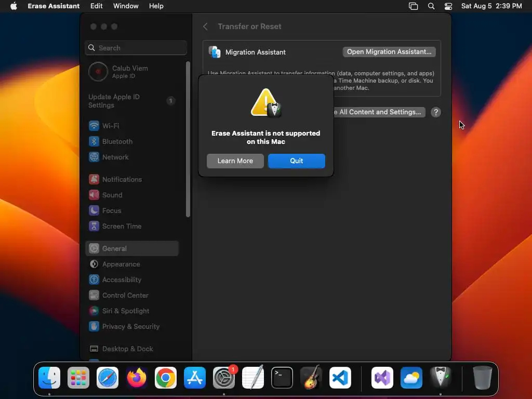Open Firefox from the Dock
This screenshot has width=532, height=399.
point(137,378)
